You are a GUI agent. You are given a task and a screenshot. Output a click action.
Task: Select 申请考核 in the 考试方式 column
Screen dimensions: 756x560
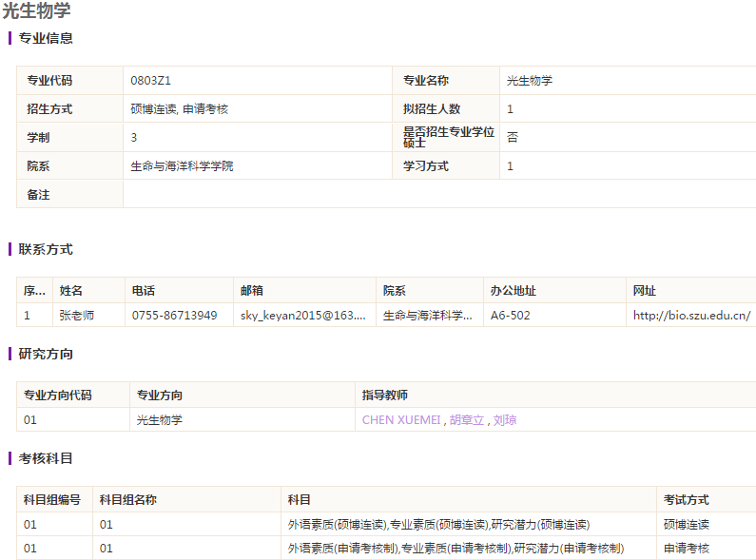(686, 548)
